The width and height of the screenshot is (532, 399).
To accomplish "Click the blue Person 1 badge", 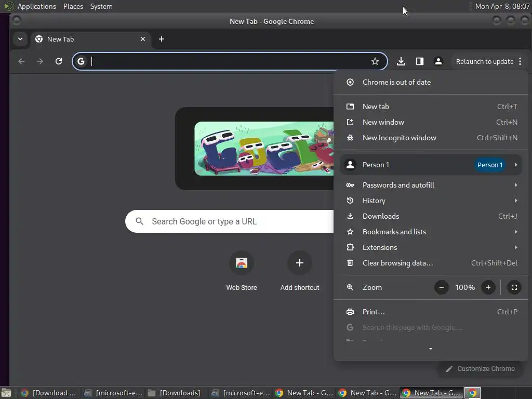I will [x=490, y=165].
